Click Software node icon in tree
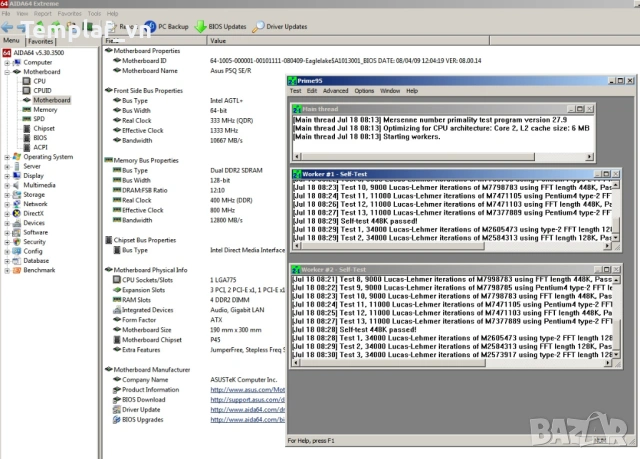This screenshot has height=459, width=640. [17, 232]
